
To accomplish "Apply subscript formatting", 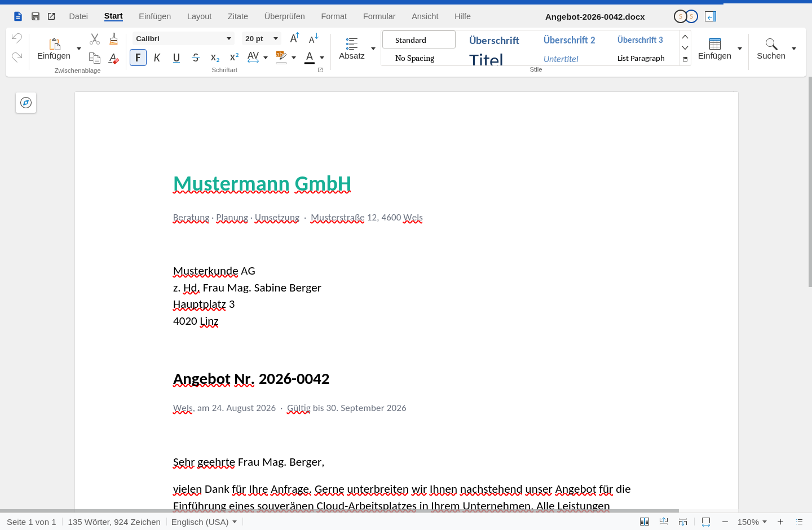I will 215,58.
